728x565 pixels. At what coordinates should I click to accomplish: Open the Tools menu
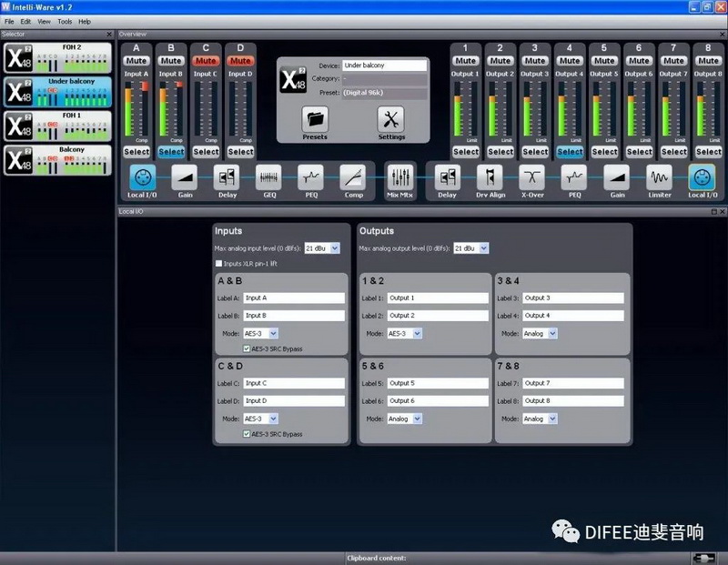[x=65, y=22]
